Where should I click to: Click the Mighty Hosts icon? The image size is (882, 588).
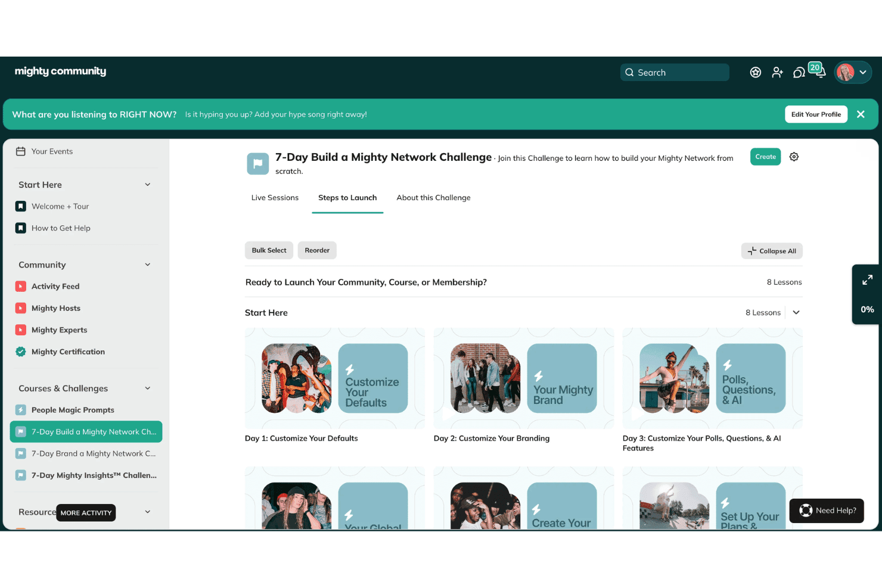[21, 308]
